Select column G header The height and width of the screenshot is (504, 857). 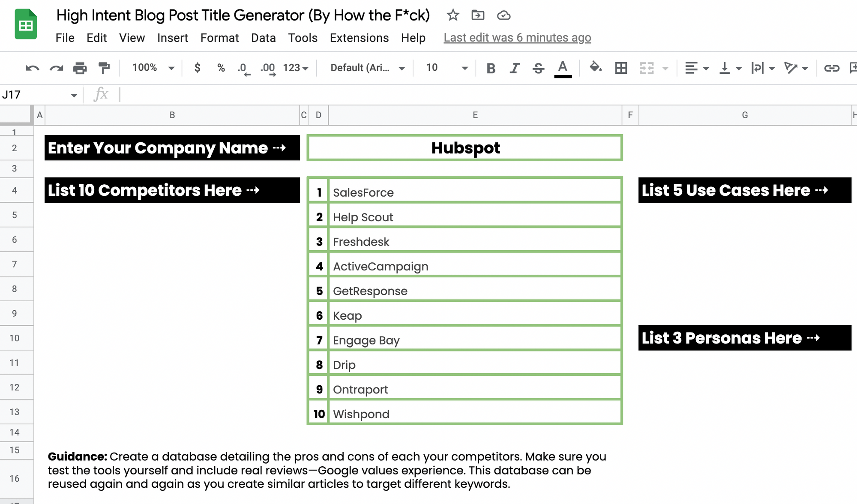pyautogui.click(x=745, y=115)
